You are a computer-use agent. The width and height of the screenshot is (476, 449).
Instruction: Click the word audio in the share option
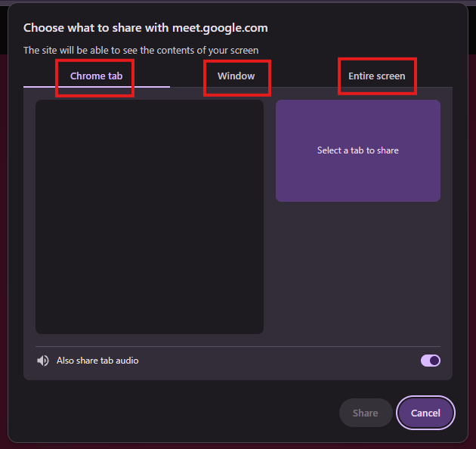coord(127,361)
